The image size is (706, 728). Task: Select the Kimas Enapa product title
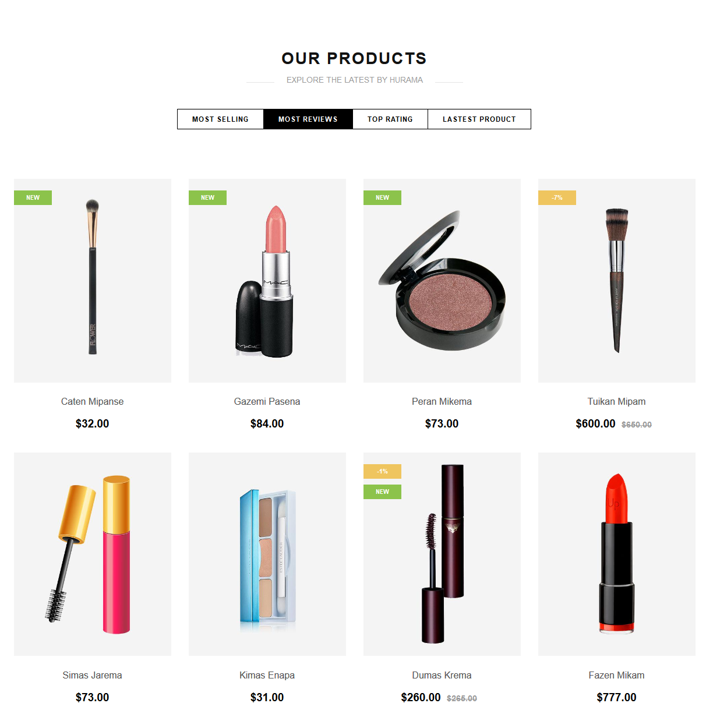(267, 675)
